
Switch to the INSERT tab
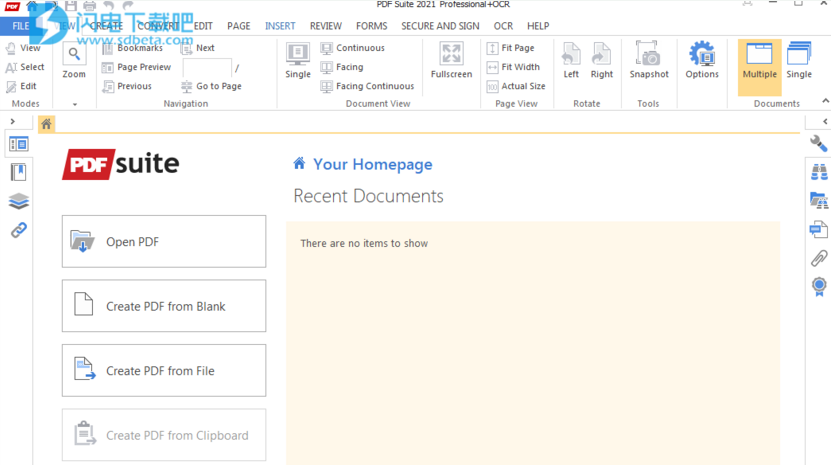pyautogui.click(x=280, y=26)
